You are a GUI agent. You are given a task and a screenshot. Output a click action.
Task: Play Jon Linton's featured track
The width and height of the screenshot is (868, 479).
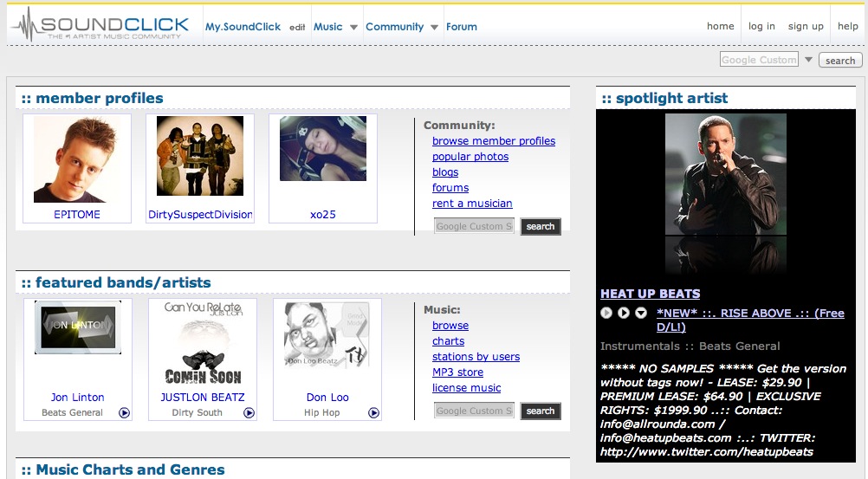click(x=125, y=412)
